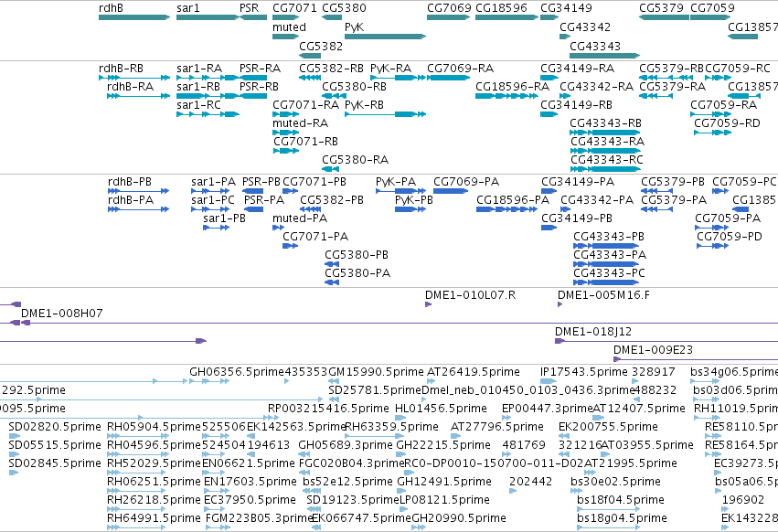The image size is (778, 532).
Task: Click the CG5379 gene feature
Action: [x=664, y=17]
